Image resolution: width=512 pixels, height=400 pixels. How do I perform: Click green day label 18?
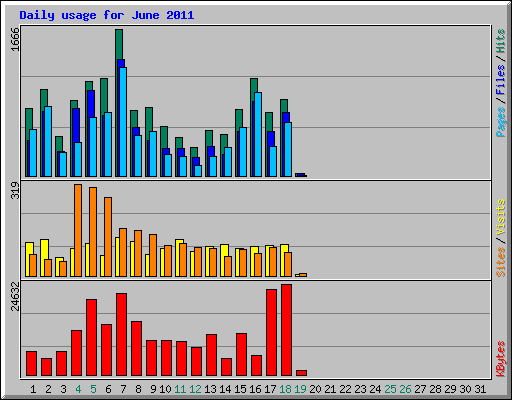(x=285, y=389)
